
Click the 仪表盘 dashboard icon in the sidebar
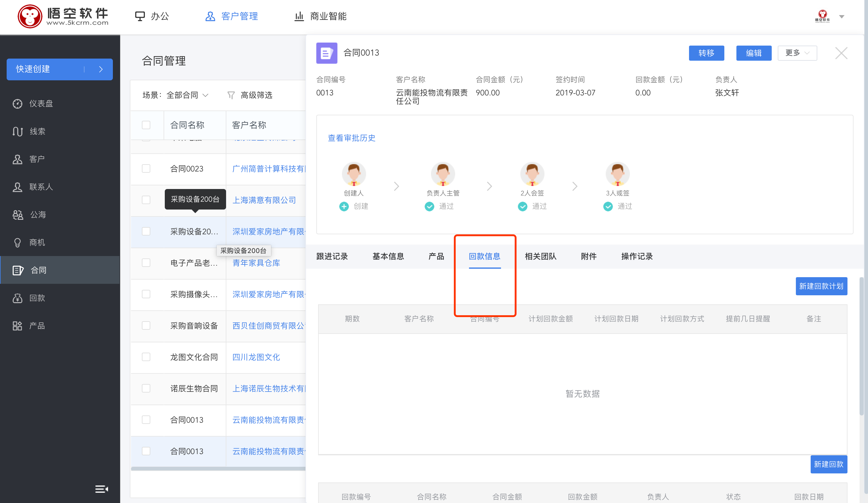18,104
